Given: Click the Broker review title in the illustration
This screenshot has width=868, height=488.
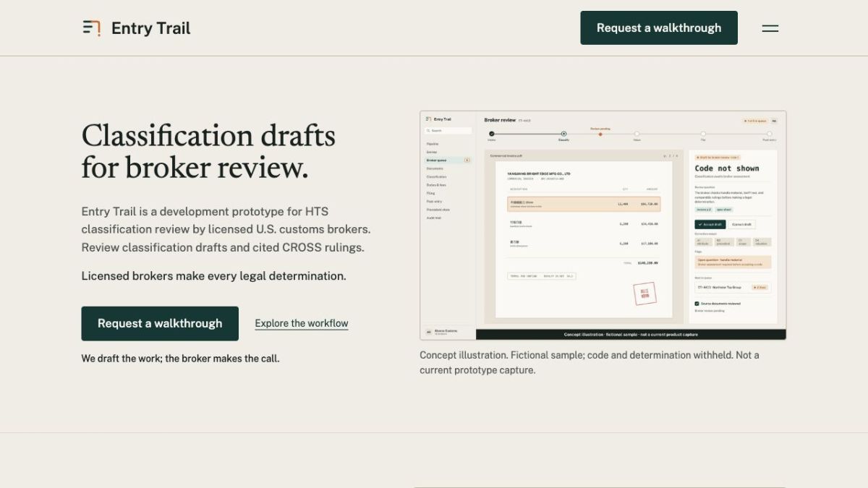Looking at the screenshot, I should pyautogui.click(x=500, y=120).
